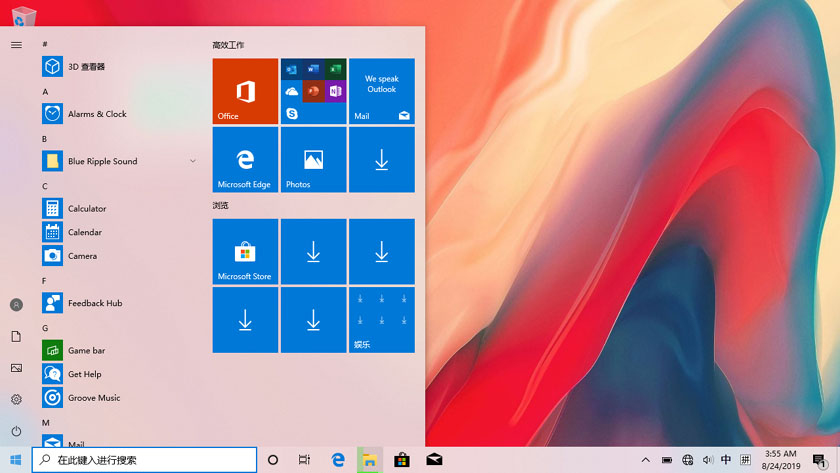Open Mail from the taskbar

434,460
